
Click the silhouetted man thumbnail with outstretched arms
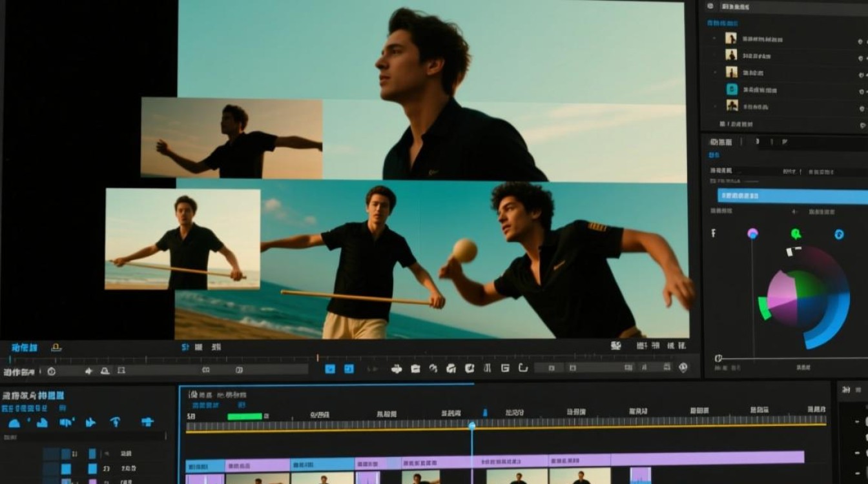pyautogui.click(x=232, y=138)
